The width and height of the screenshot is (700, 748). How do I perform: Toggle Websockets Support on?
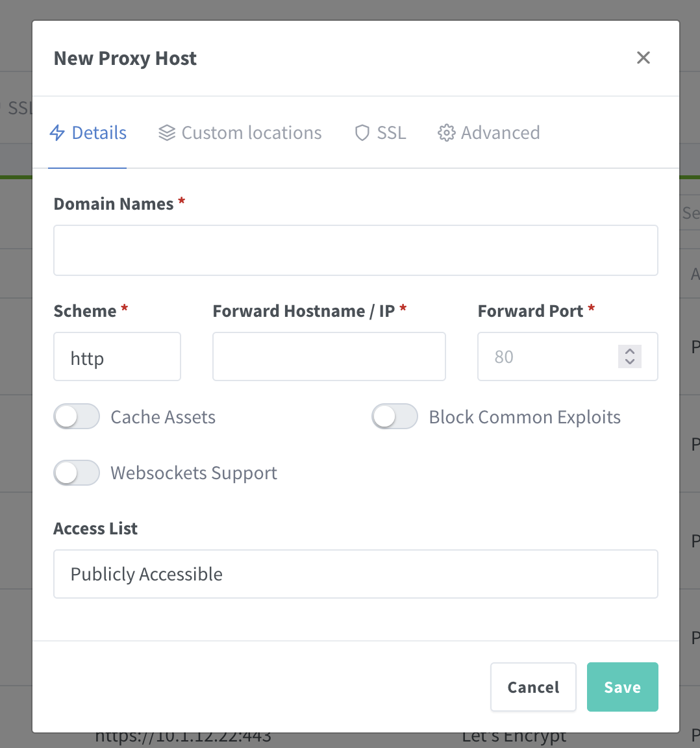pos(77,473)
